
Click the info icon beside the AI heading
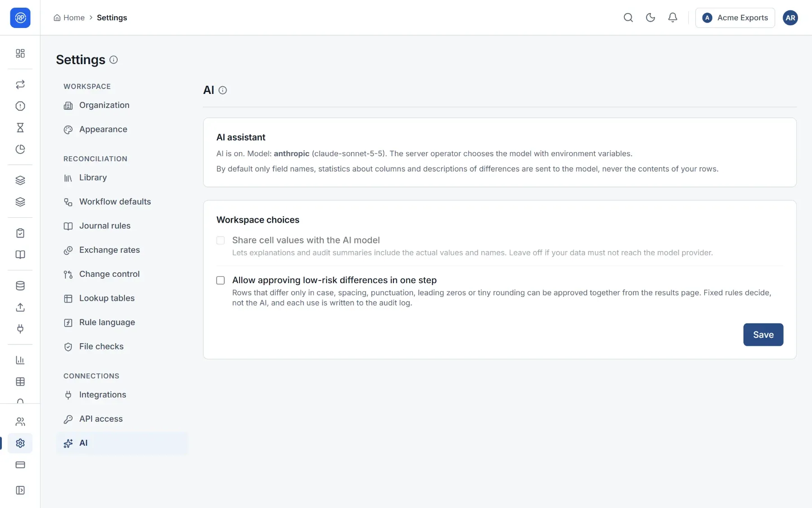[x=223, y=90]
